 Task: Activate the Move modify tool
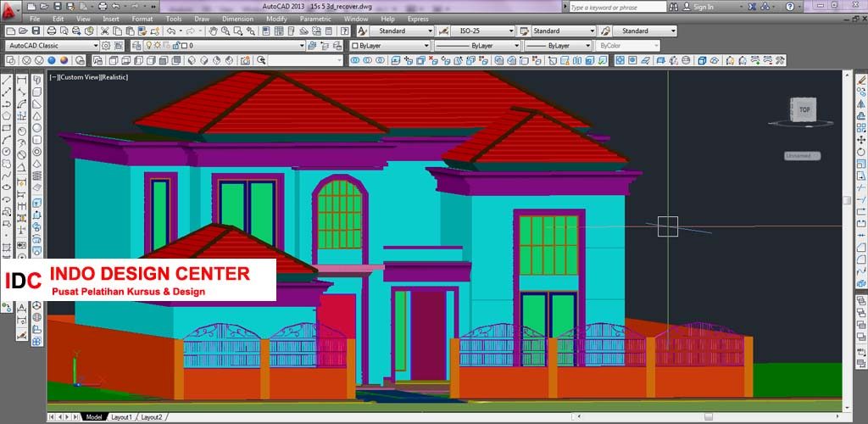[x=861, y=139]
